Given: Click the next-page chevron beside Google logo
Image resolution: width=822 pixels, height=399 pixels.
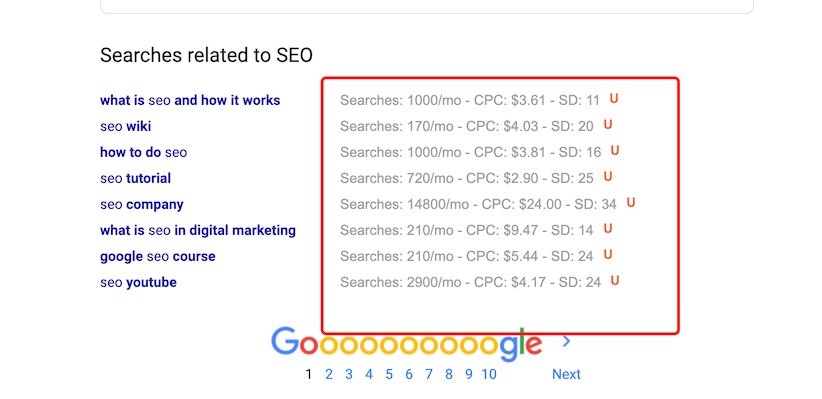Looking at the screenshot, I should 566,342.
